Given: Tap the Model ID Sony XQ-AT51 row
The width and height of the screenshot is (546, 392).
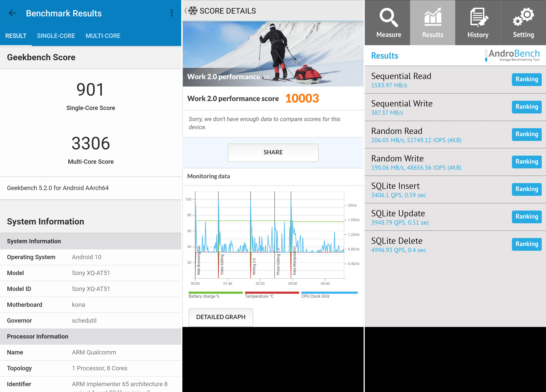Looking at the screenshot, I should (90, 289).
